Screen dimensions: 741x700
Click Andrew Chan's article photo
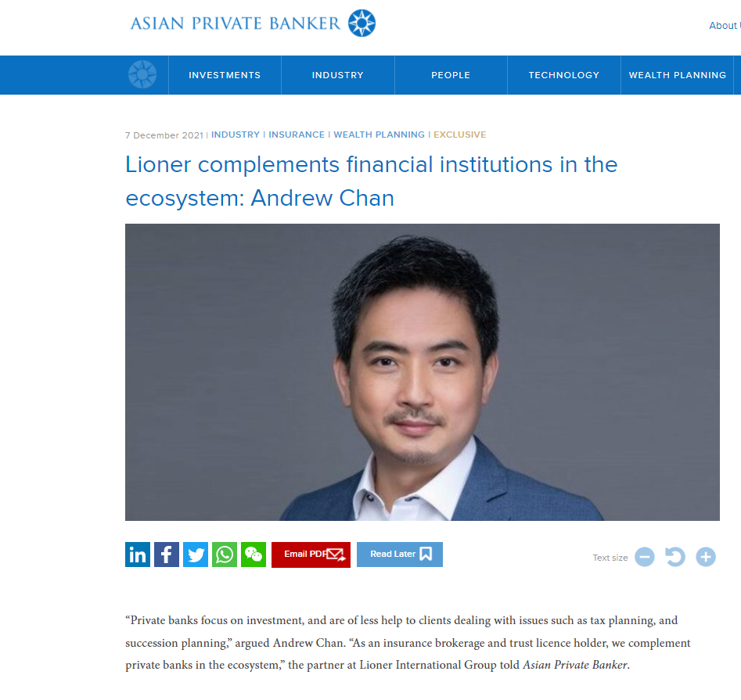(423, 372)
